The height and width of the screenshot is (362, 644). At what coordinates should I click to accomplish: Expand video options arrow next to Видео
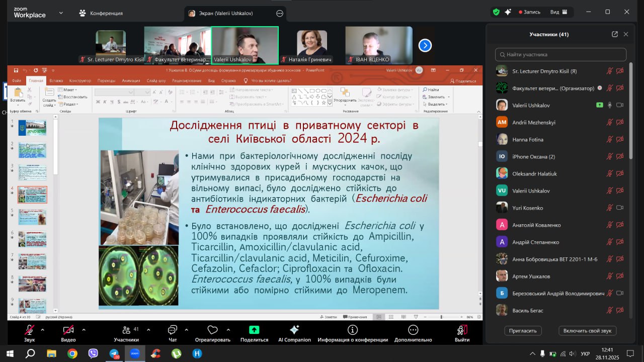point(84,330)
